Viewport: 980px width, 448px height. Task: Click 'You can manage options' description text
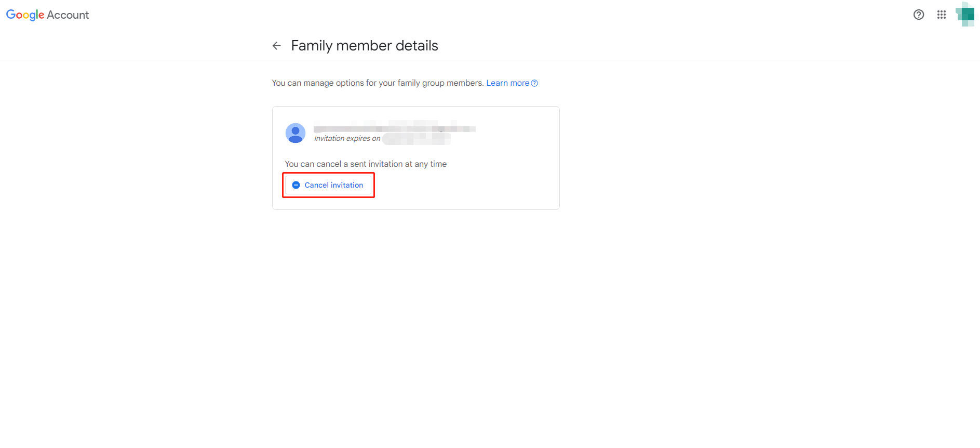[378, 83]
